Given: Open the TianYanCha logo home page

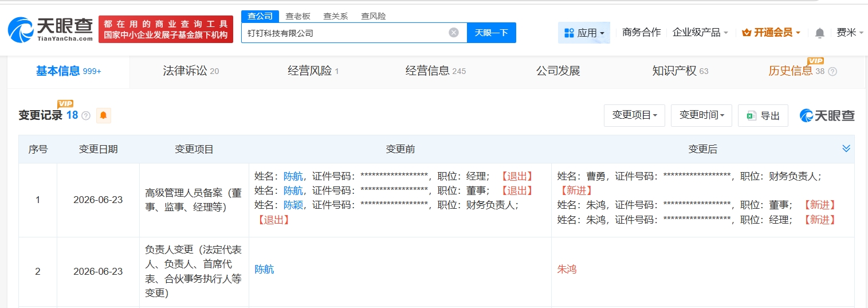Looking at the screenshot, I should [50, 29].
